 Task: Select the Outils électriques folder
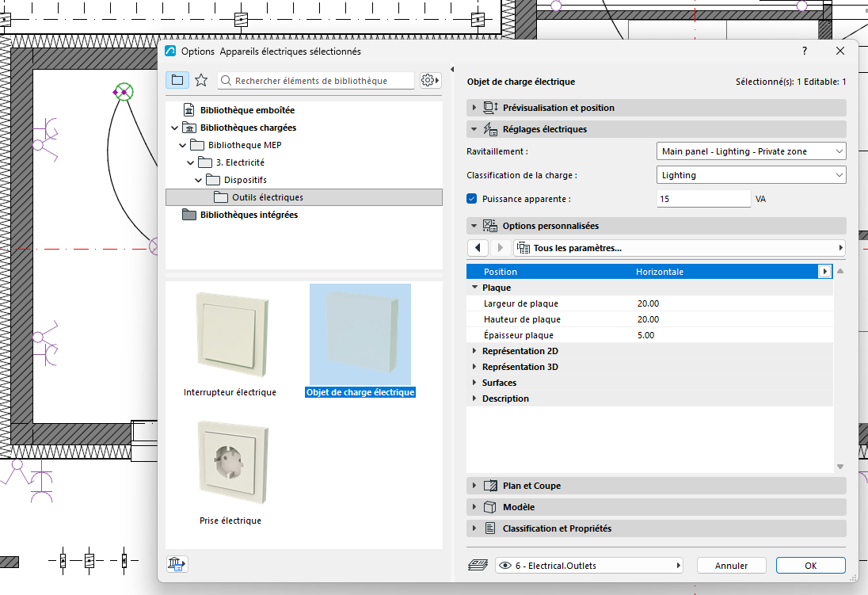[x=303, y=197]
